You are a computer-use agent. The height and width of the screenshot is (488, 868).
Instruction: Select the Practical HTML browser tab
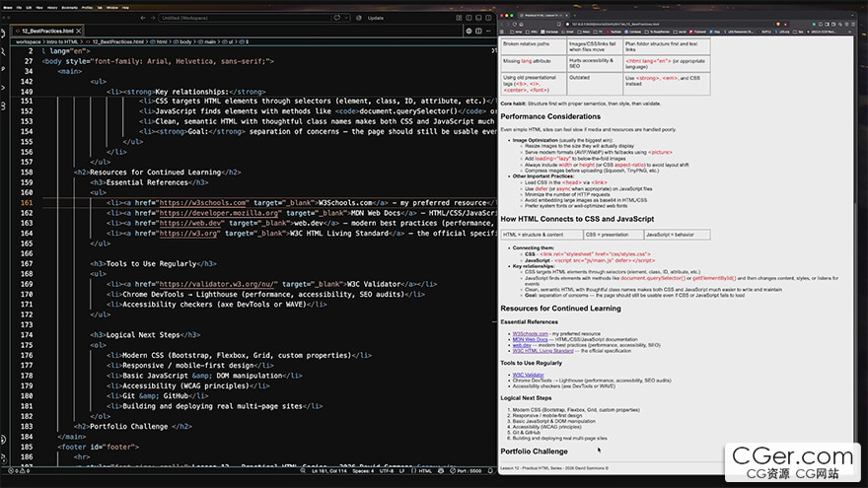point(543,16)
